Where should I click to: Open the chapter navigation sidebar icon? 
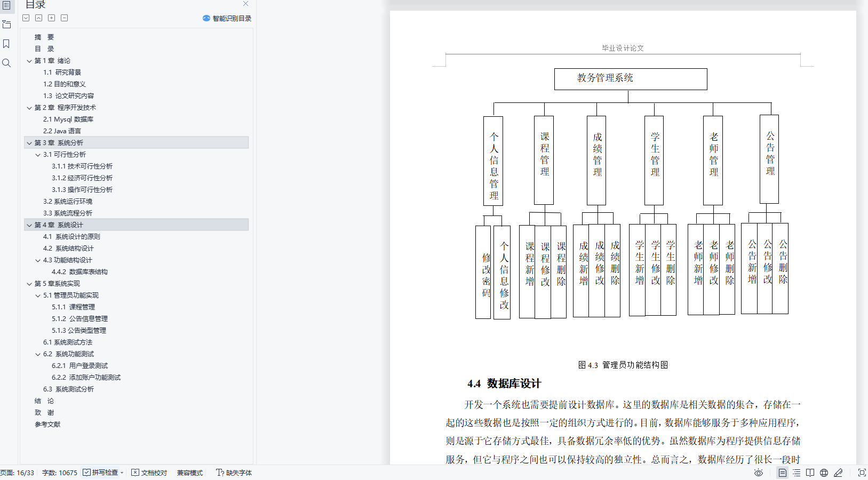point(6,25)
